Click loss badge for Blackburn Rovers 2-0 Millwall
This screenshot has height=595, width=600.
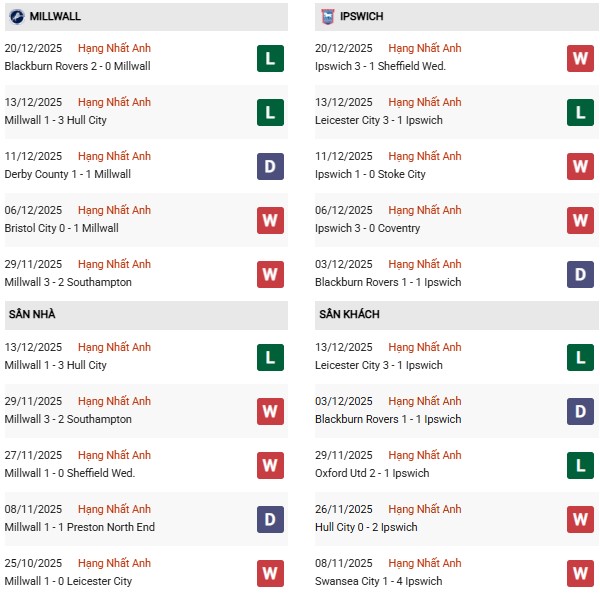pyautogui.click(x=269, y=59)
